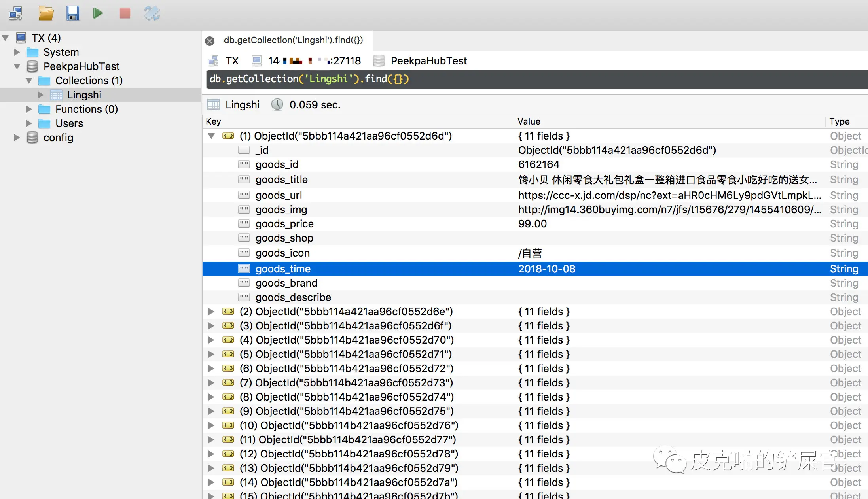868x499 pixels.
Task: Click the Open folder toolbar icon
Action: 46,13
